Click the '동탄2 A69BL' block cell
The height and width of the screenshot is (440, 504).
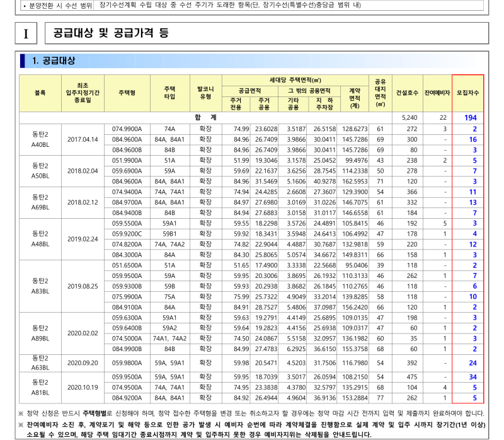point(40,202)
